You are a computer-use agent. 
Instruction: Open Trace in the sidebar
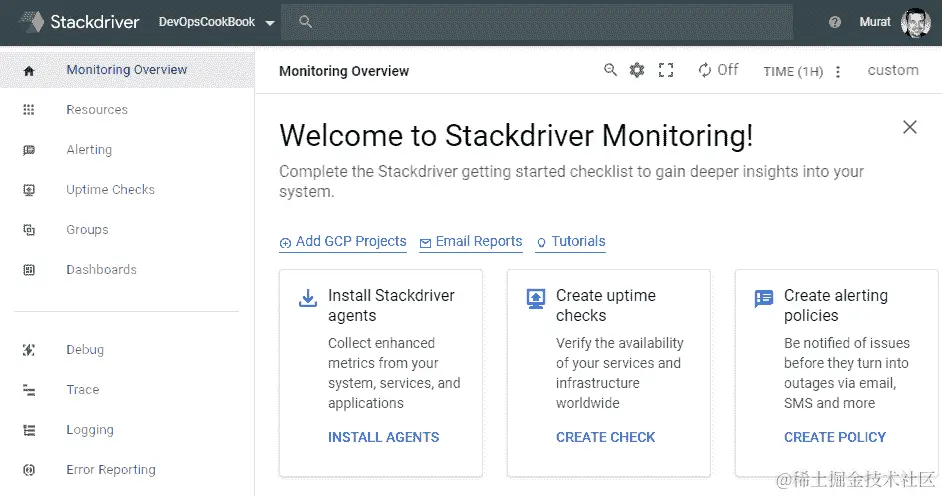tap(82, 390)
